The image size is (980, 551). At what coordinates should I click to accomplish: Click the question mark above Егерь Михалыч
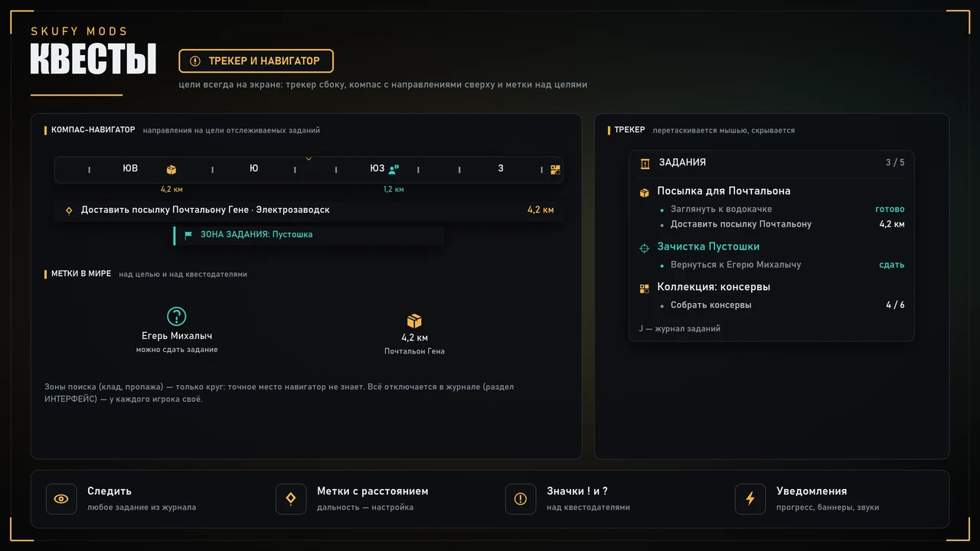coord(177,316)
